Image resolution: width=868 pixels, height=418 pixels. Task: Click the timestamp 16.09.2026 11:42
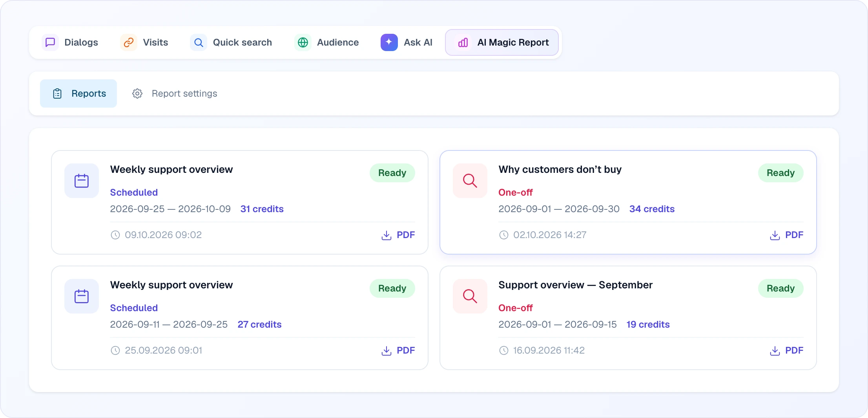(x=549, y=350)
